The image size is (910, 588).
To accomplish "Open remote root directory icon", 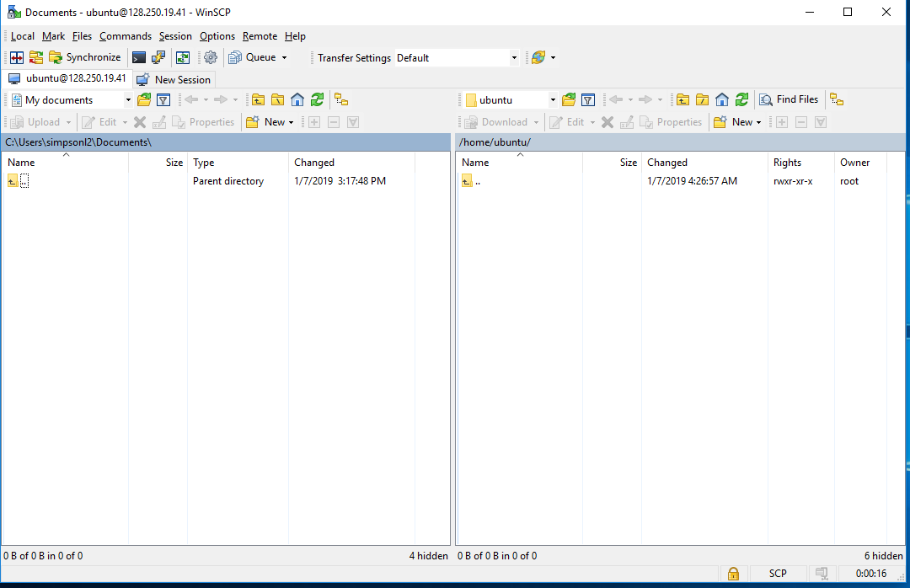I will coord(702,99).
